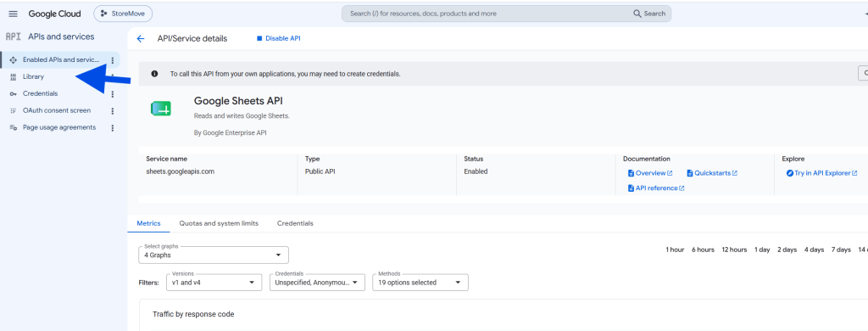Select Enabled APIs and services item
The image size is (868, 331).
click(61, 60)
